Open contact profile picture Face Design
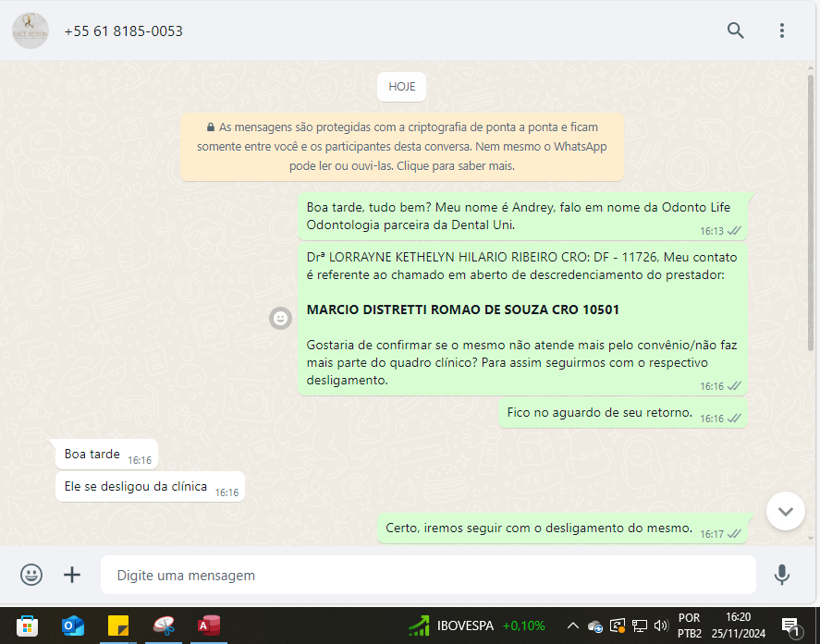This screenshot has height=644, width=820. [31, 30]
